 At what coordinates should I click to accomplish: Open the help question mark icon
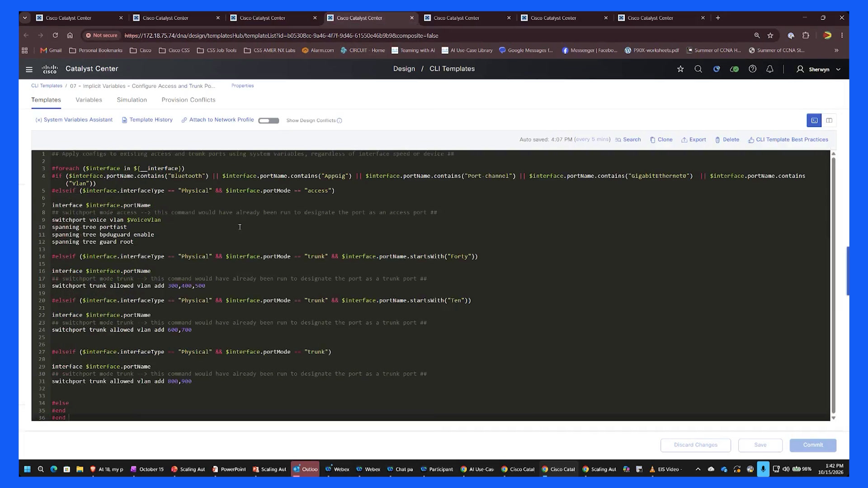(752, 69)
